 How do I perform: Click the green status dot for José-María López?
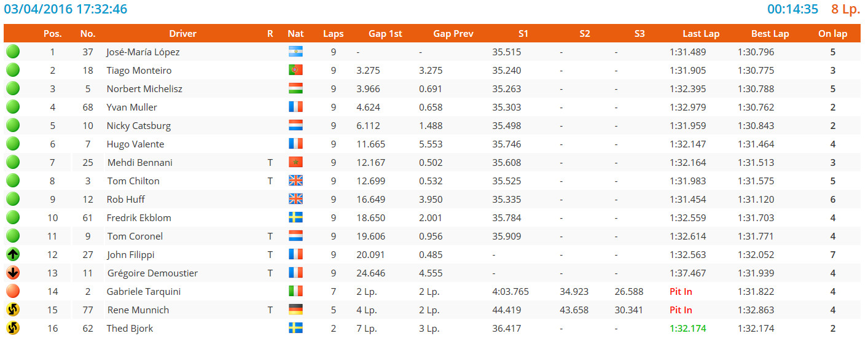coord(13,52)
